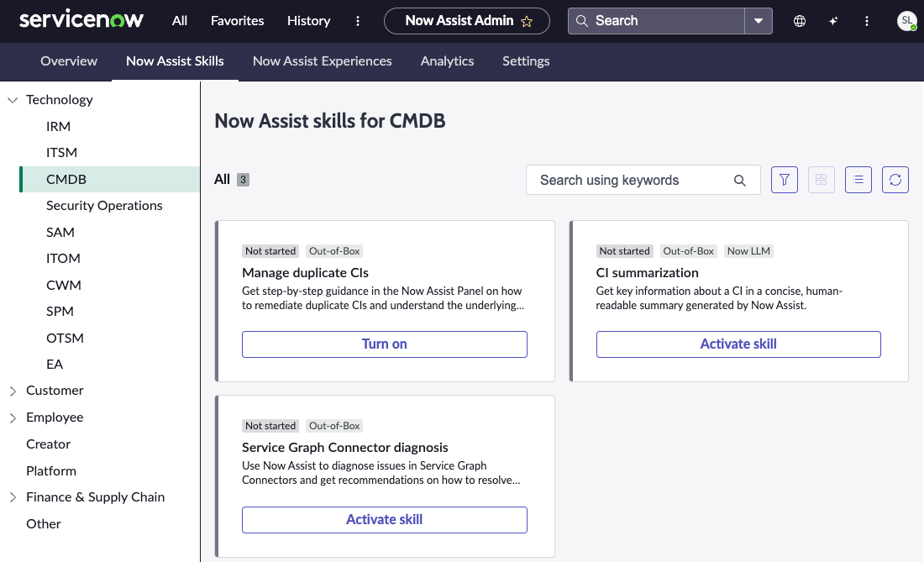Open the SL user avatar menu
Viewport: 924px width, 562px height.
(906, 21)
